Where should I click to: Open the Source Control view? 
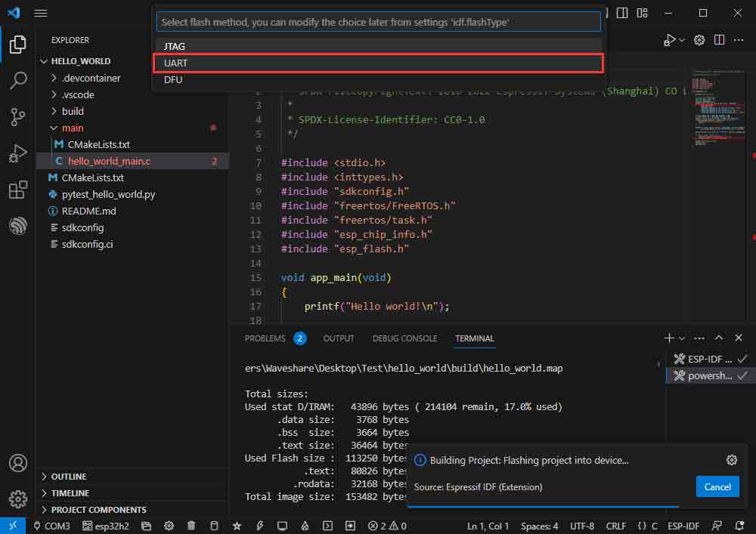coord(18,117)
